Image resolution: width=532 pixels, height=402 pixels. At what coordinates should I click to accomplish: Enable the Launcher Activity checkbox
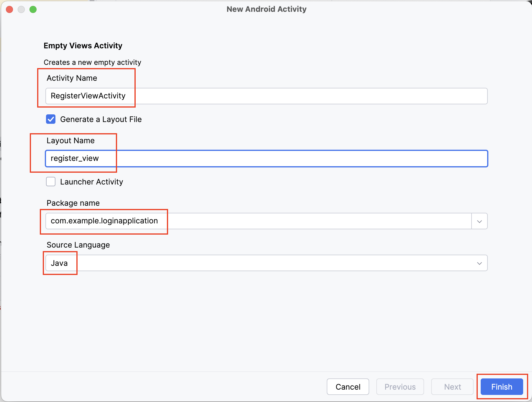(x=51, y=182)
